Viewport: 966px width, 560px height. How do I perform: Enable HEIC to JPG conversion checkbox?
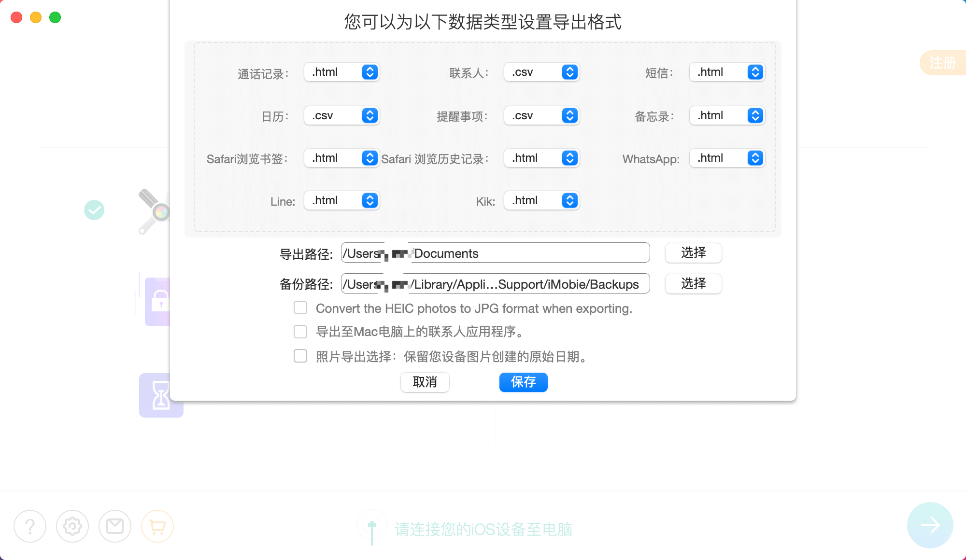pos(300,308)
